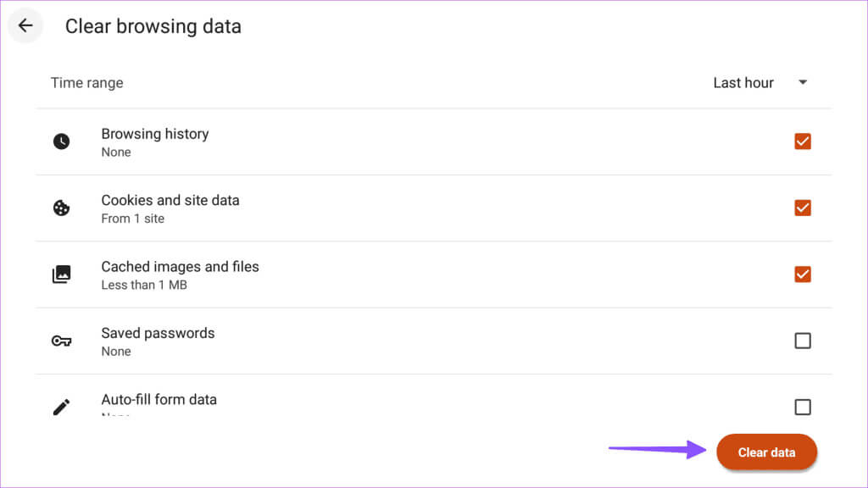Viewport: 868px width, 488px height.
Task: Click the Clear data button
Action: point(766,452)
